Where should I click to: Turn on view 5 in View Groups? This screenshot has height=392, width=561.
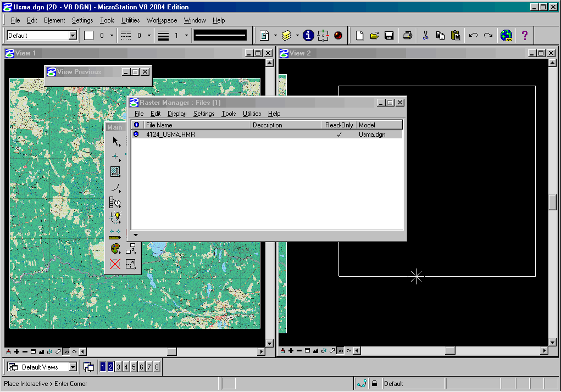pos(134,367)
